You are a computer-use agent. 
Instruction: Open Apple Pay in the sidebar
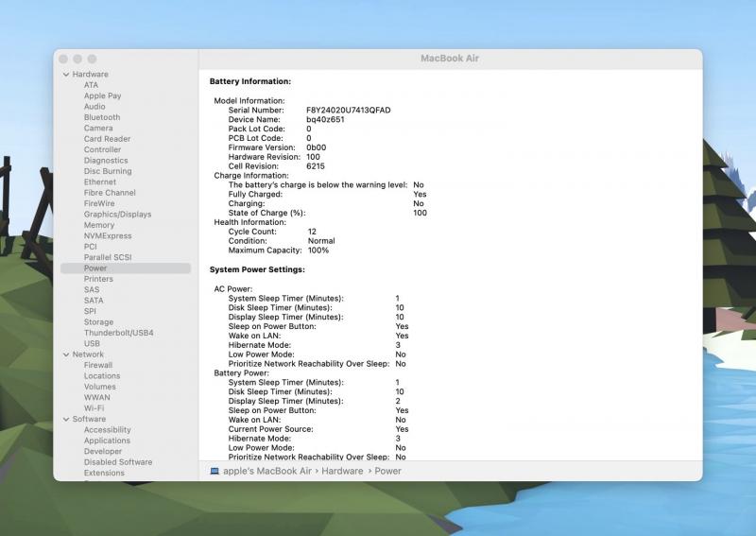pyautogui.click(x=102, y=95)
